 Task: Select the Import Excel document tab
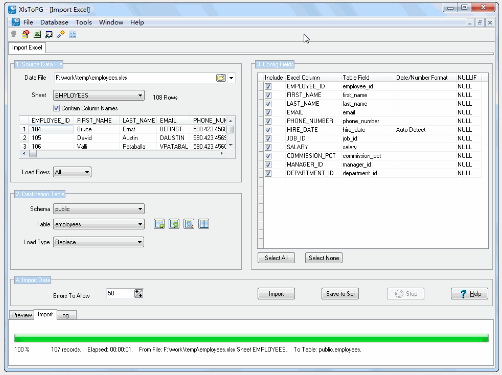(27, 48)
